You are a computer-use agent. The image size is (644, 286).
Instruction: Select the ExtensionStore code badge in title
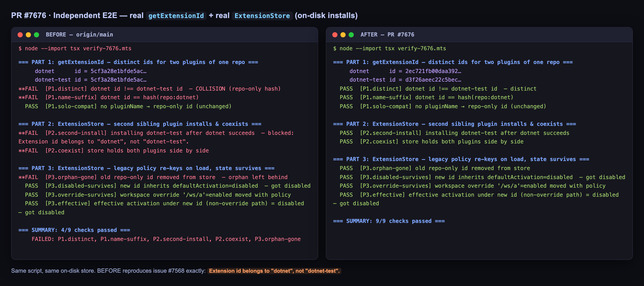[262, 16]
